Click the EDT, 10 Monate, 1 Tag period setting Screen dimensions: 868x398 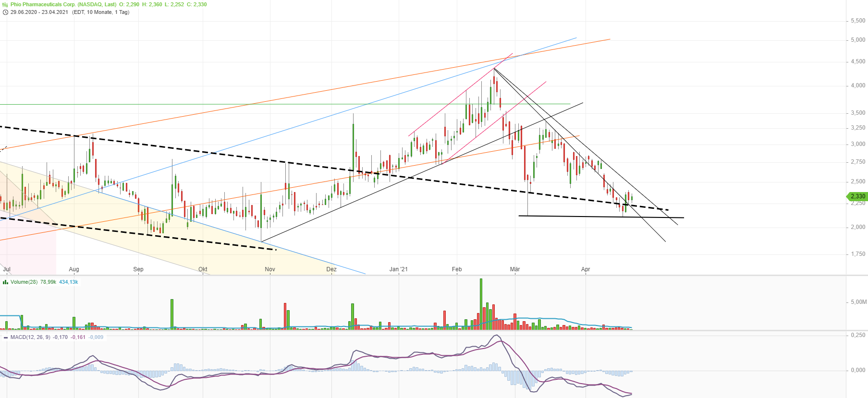point(100,12)
